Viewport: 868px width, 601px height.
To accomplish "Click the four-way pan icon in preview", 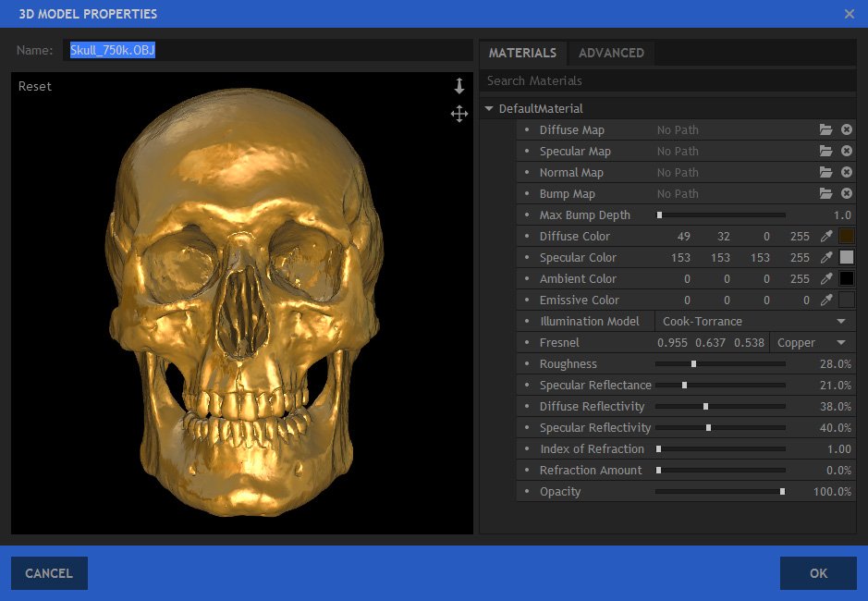I will point(459,114).
